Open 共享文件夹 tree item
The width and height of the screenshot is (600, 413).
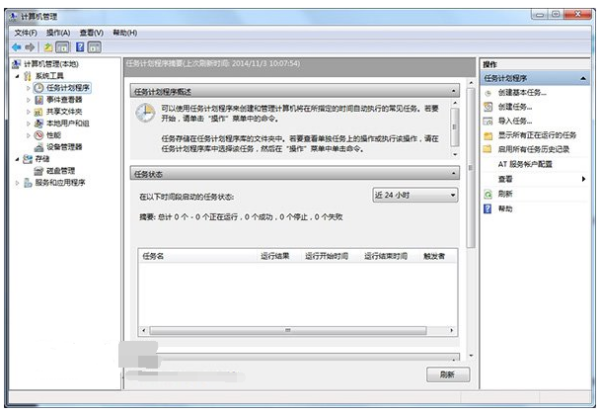tap(64, 111)
